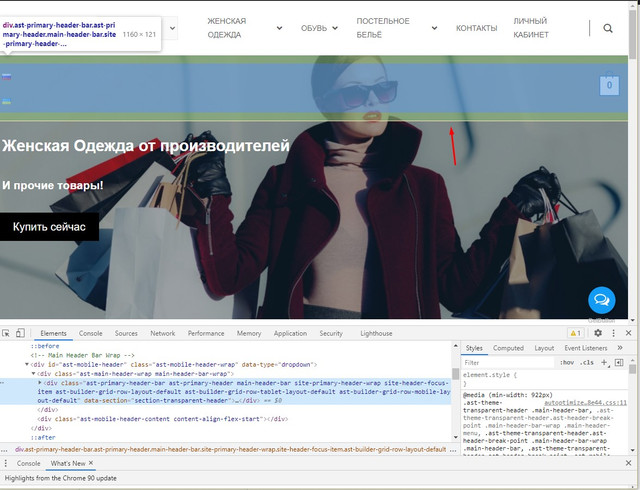Open the drawer Console tab

click(x=29, y=463)
